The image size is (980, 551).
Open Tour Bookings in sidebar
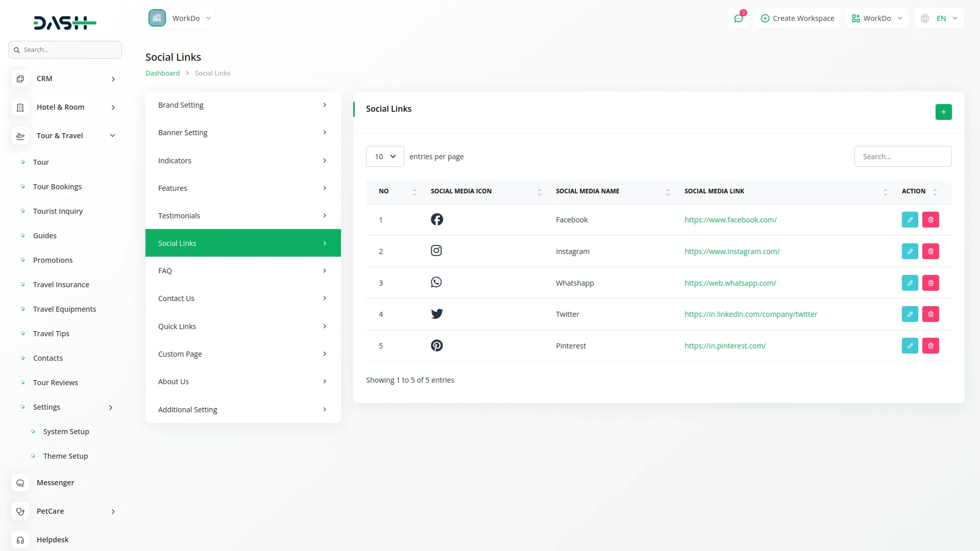coord(57,187)
